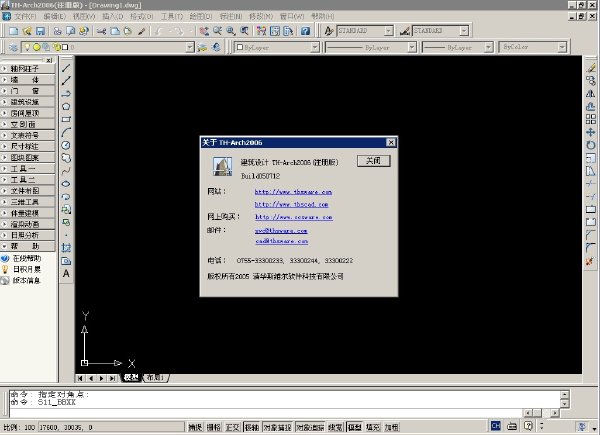Click the command line input area
Image resolution: width=600 pixels, height=435 pixels.
click(x=266, y=413)
